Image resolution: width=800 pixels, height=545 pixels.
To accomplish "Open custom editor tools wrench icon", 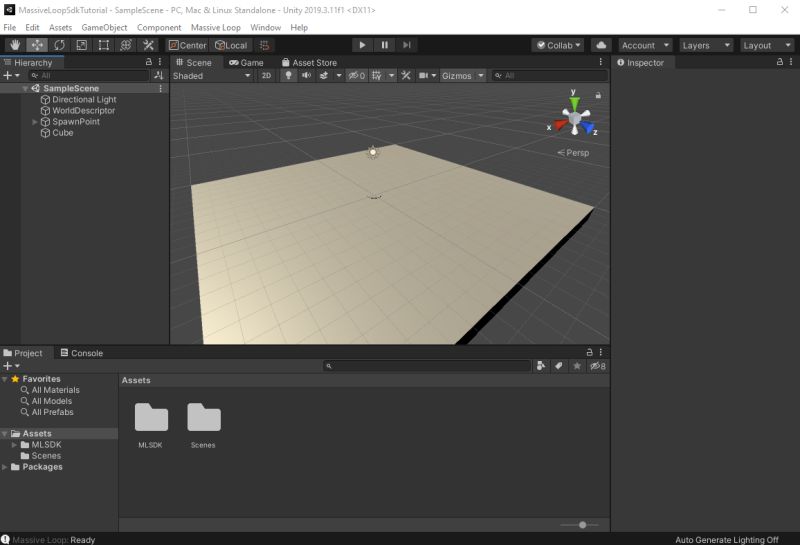I will pos(148,45).
